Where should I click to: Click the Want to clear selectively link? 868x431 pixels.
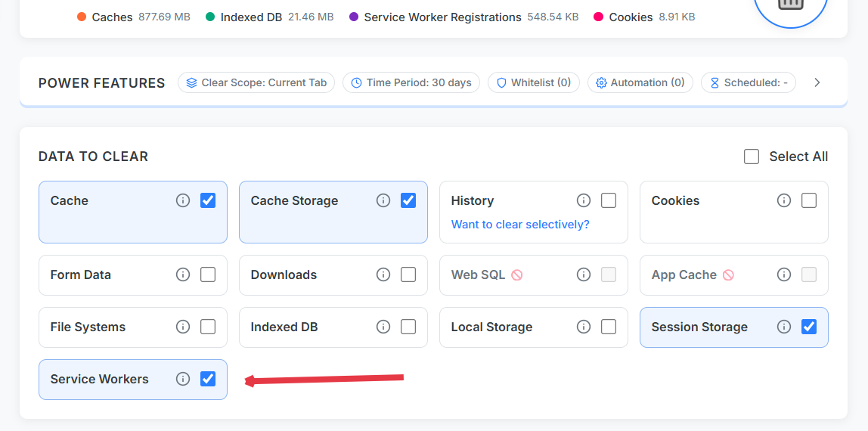519,225
